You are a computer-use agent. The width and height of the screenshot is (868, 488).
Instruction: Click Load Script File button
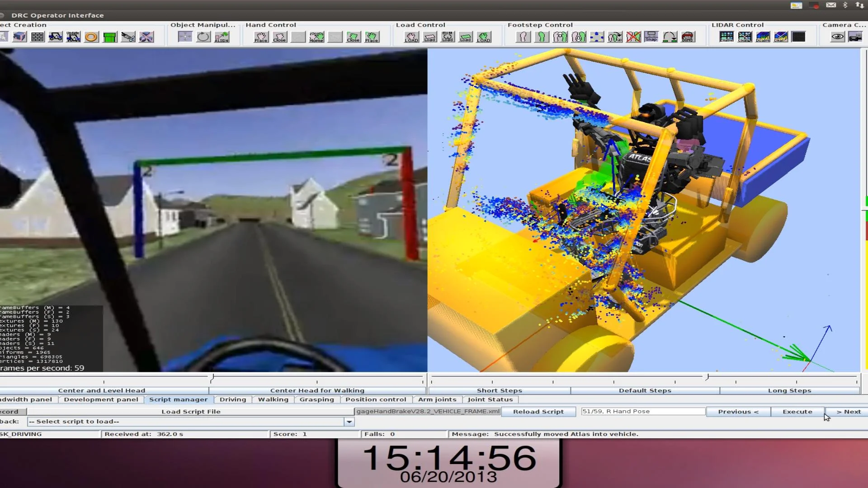[191, 412]
